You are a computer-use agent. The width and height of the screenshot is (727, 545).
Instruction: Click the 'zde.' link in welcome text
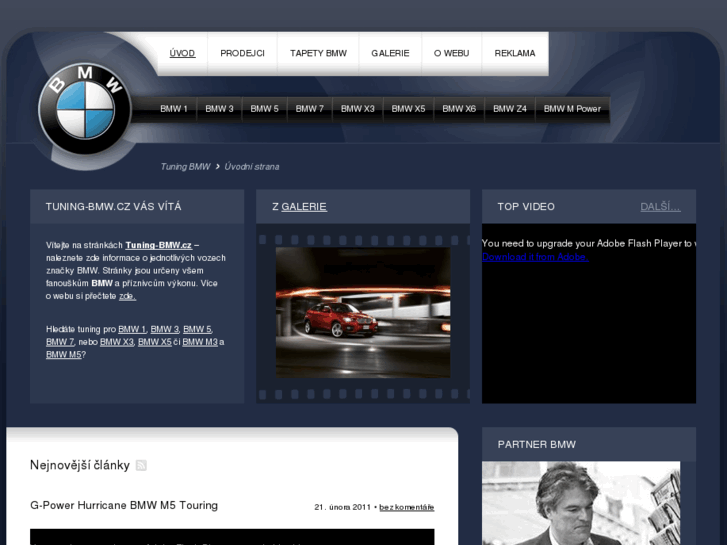pos(128,296)
